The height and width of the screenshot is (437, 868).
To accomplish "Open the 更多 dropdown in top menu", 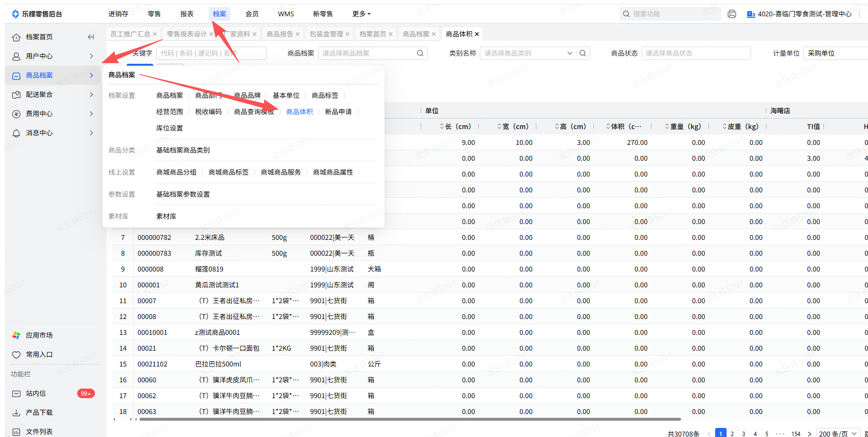I will pyautogui.click(x=362, y=14).
